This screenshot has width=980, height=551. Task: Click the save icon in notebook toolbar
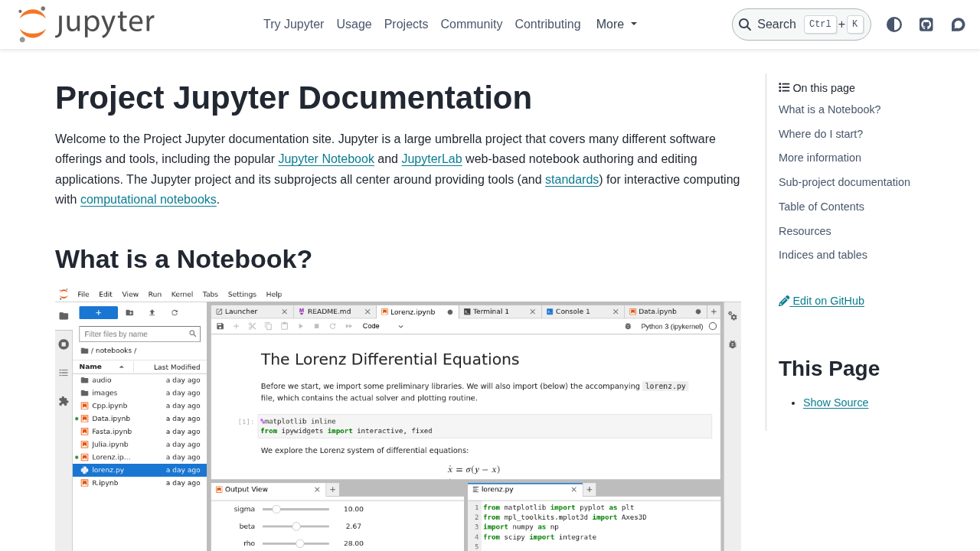point(220,326)
